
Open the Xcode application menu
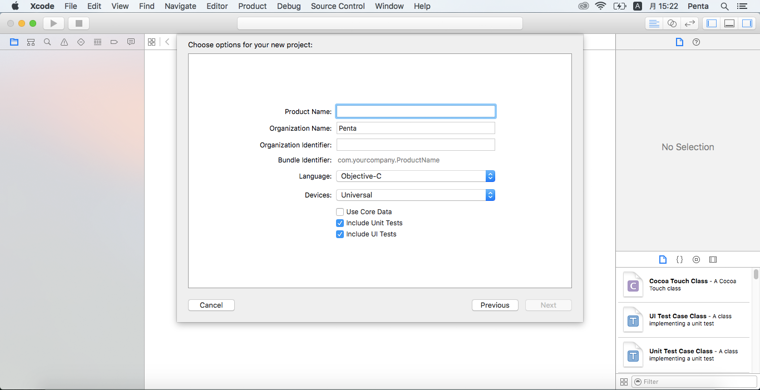pos(42,6)
